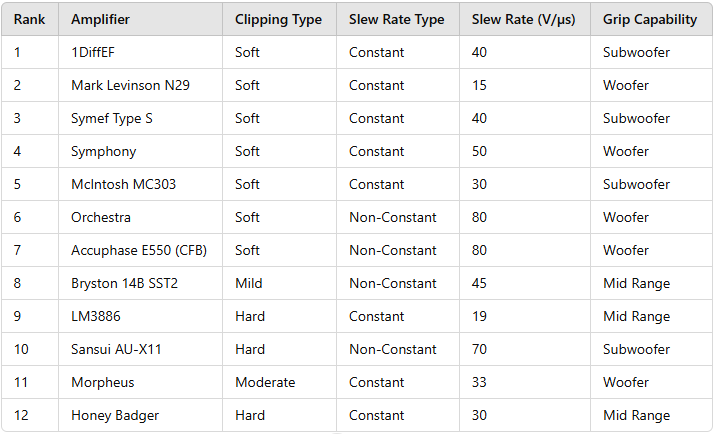Click Hard clipping type in Honey Badger row

click(250, 415)
